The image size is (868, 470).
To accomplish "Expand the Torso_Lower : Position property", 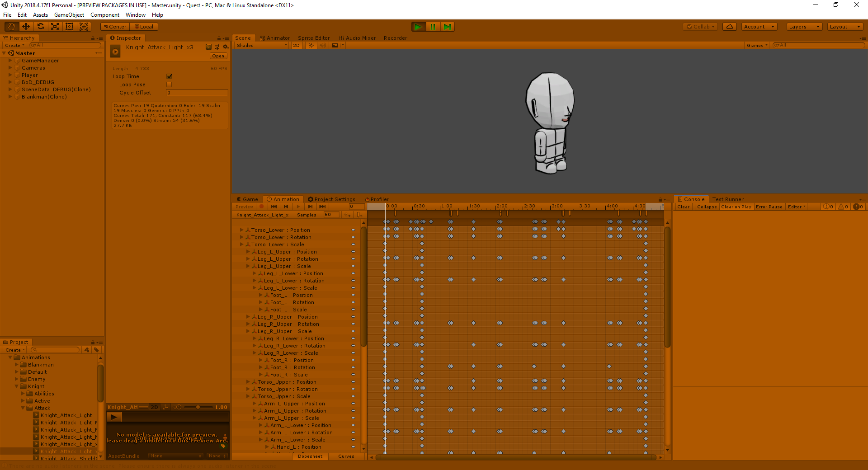I will point(241,230).
